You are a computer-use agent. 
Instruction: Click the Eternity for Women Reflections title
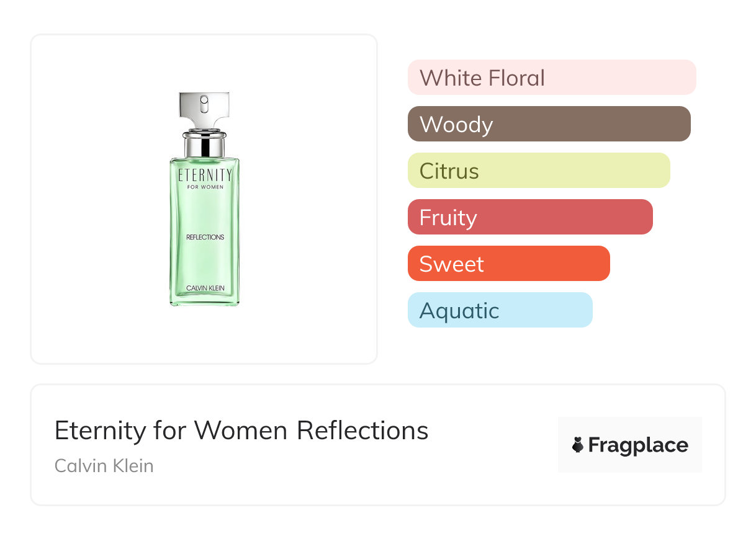pos(241,431)
